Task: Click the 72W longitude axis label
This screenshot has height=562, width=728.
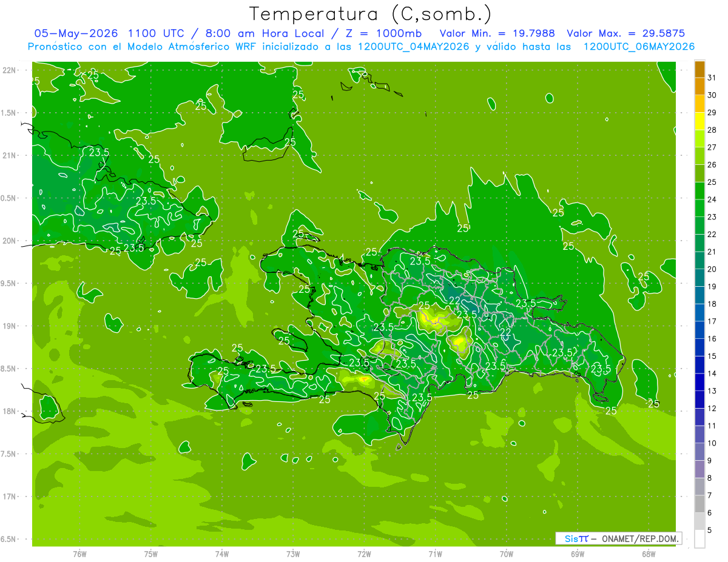Action: pos(364,554)
